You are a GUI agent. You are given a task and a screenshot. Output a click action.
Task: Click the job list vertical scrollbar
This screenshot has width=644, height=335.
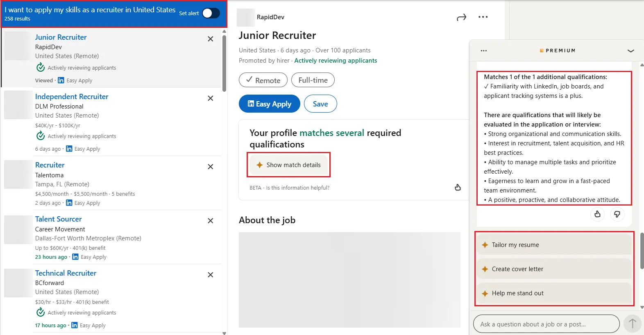tap(224, 63)
